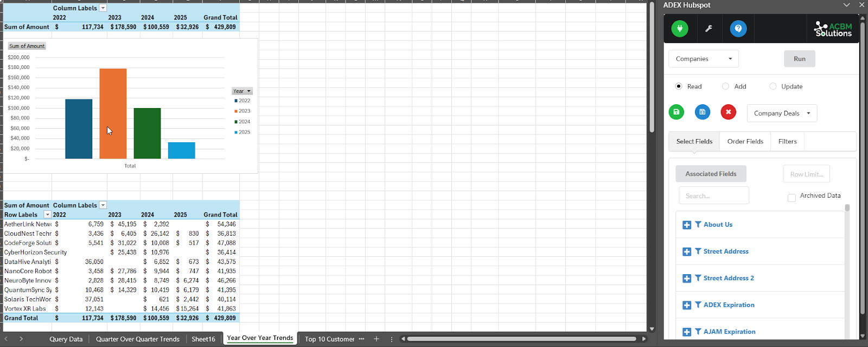
Task: Open the Companies dropdown
Action: click(x=703, y=59)
